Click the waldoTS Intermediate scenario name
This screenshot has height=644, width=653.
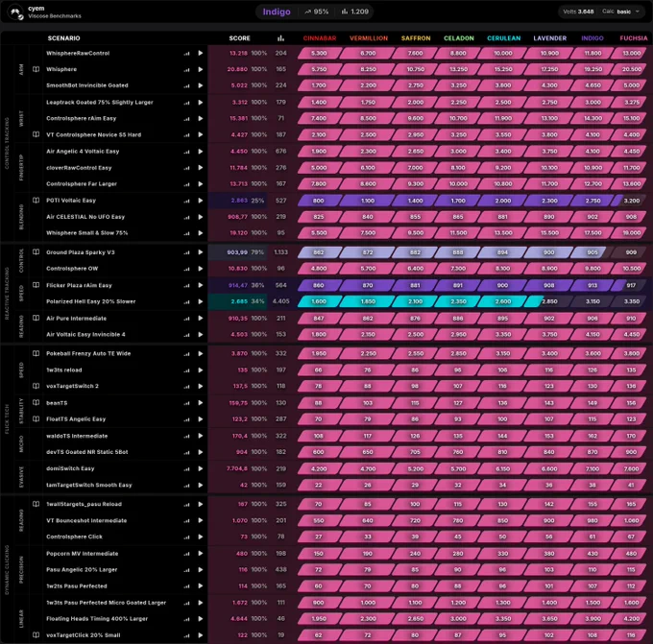[77, 436]
